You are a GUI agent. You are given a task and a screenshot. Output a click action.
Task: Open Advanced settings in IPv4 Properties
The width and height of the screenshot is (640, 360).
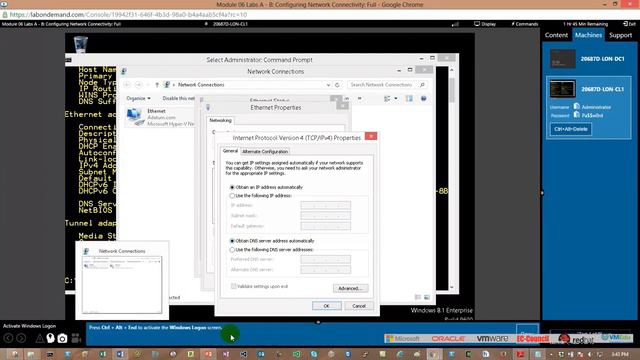tap(350, 288)
